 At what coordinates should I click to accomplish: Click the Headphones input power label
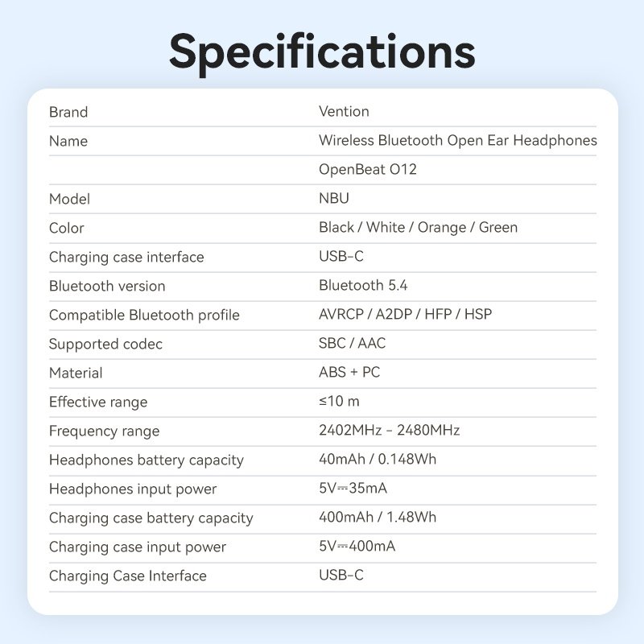click(x=133, y=489)
